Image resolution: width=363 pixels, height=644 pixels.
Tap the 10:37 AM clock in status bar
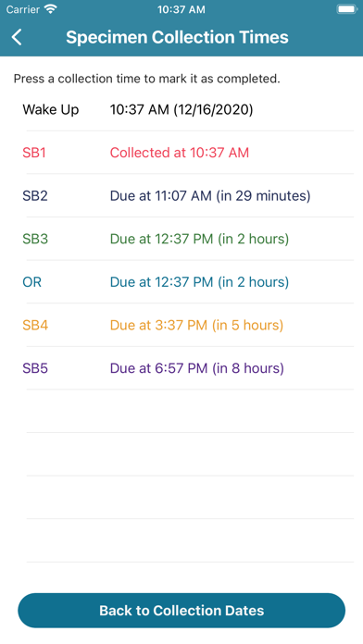[181, 9]
